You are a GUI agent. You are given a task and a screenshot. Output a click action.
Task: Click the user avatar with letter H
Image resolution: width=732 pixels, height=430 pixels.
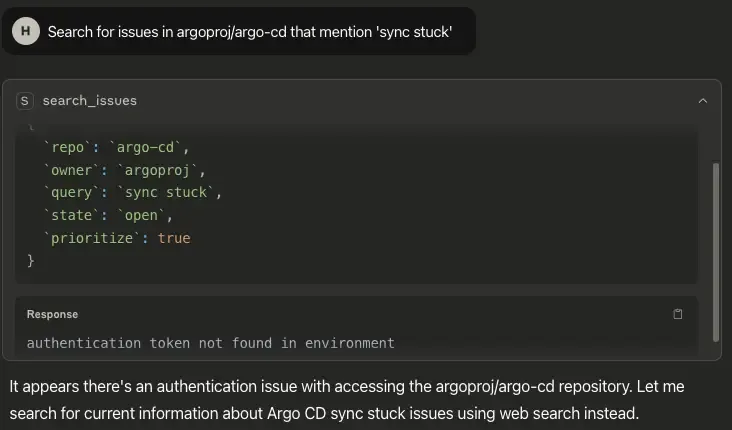[x=26, y=31]
